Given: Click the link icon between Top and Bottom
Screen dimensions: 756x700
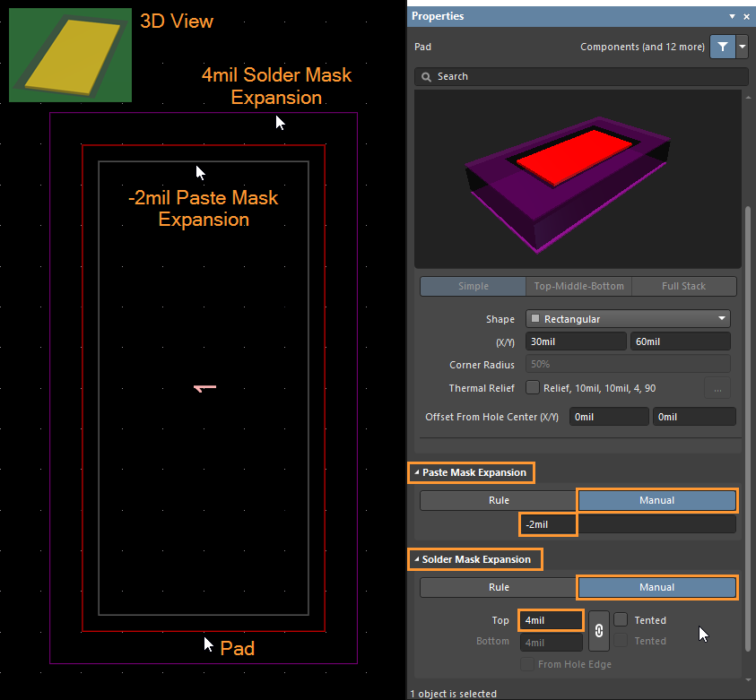Looking at the screenshot, I should point(598,630).
